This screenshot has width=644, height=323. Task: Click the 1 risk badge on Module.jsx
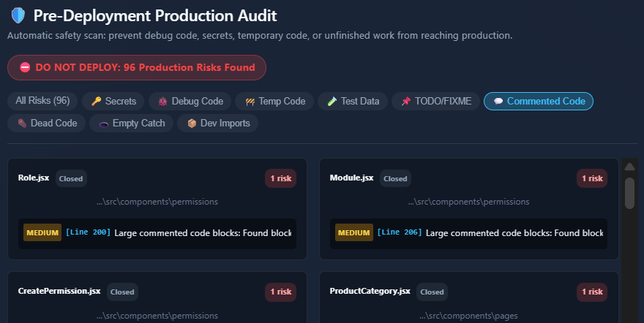point(592,178)
